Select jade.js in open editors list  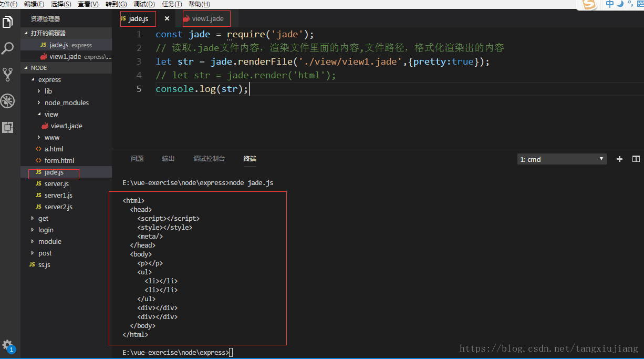click(x=66, y=45)
